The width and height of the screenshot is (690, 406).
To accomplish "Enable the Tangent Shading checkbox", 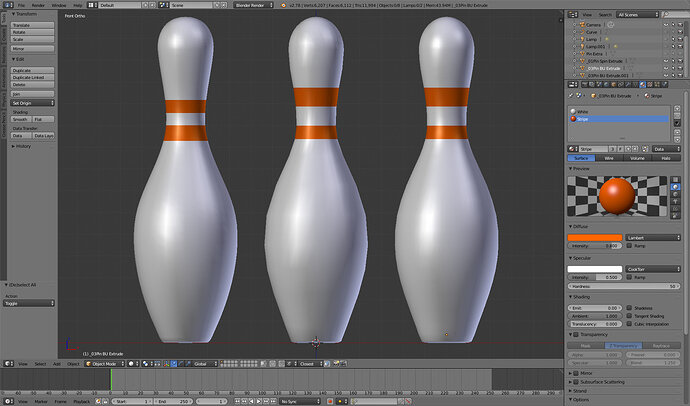I will [629, 316].
